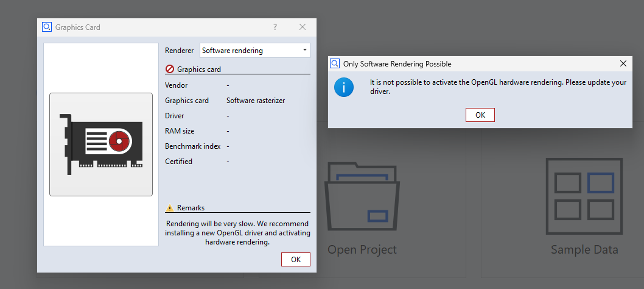The height and width of the screenshot is (289, 644).
Task: Click the red prohibited icon beside Graphics card
Action: coord(170,69)
